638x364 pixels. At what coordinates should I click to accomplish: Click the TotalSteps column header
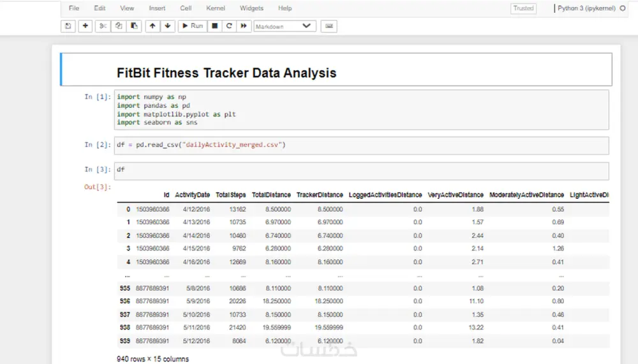pyautogui.click(x=231, y=195)
